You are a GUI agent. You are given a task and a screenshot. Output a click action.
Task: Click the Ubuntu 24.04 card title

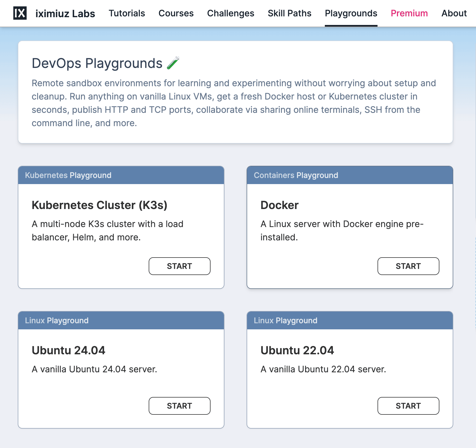[69, 350]
